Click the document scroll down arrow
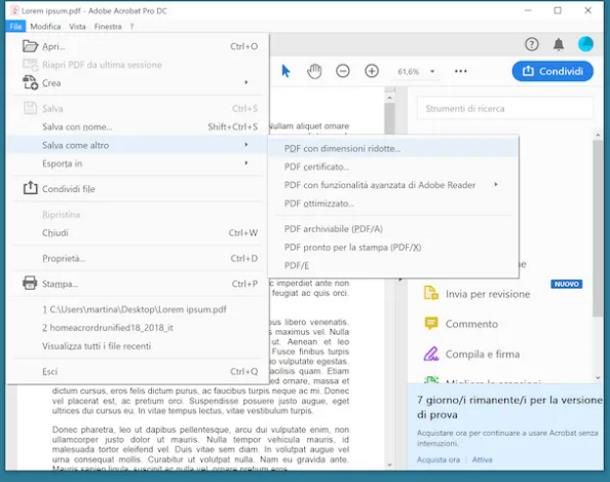 390,464
